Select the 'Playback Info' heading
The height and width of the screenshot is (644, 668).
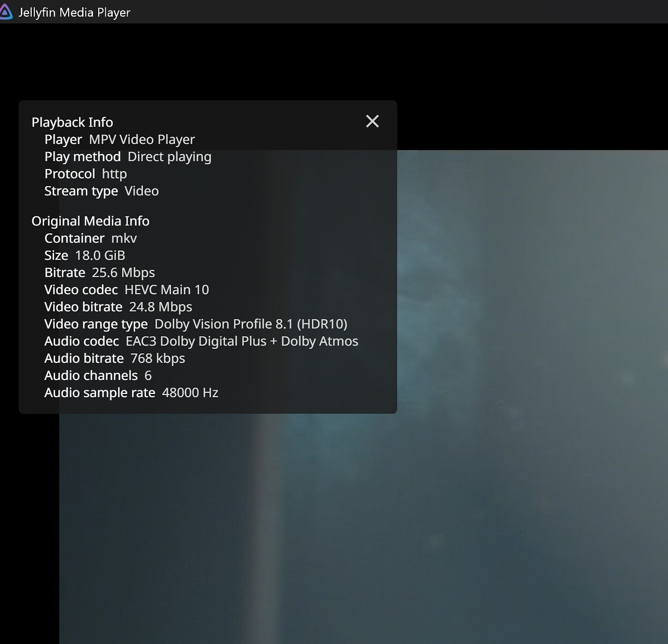click(72, 122)
